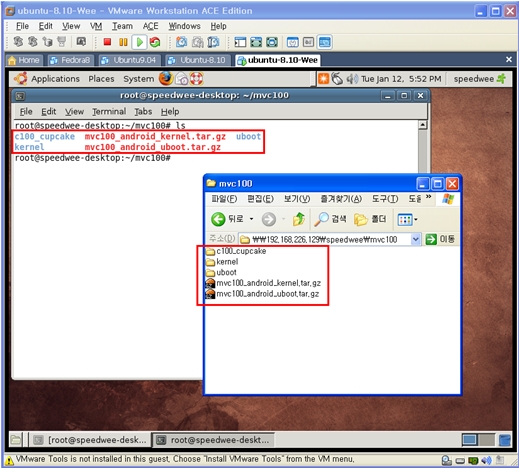Click the root@speedwee-deskt... taskbar button

pyautogui.click(x=213, y=440)
